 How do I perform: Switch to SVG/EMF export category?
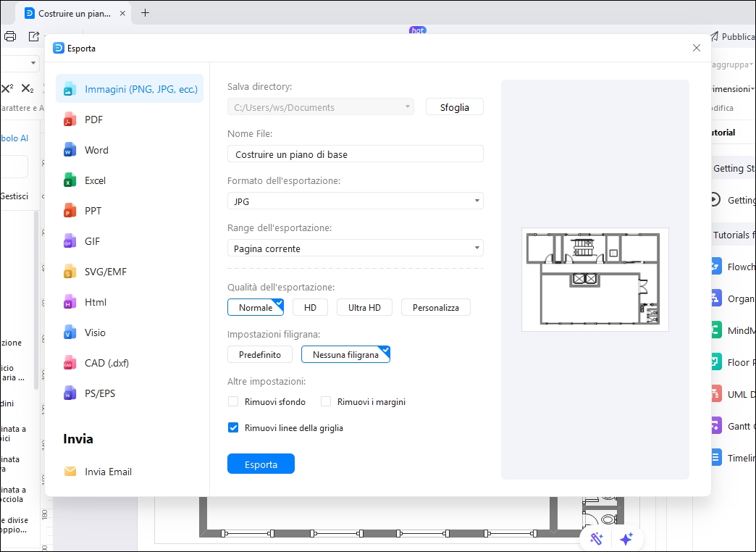click(106, 272)
